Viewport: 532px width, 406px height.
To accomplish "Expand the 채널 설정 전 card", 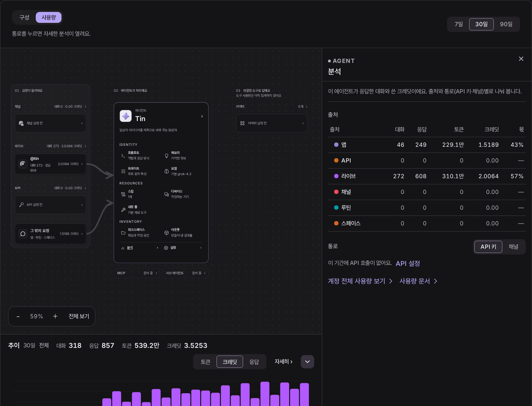I will tap(51, 123).
